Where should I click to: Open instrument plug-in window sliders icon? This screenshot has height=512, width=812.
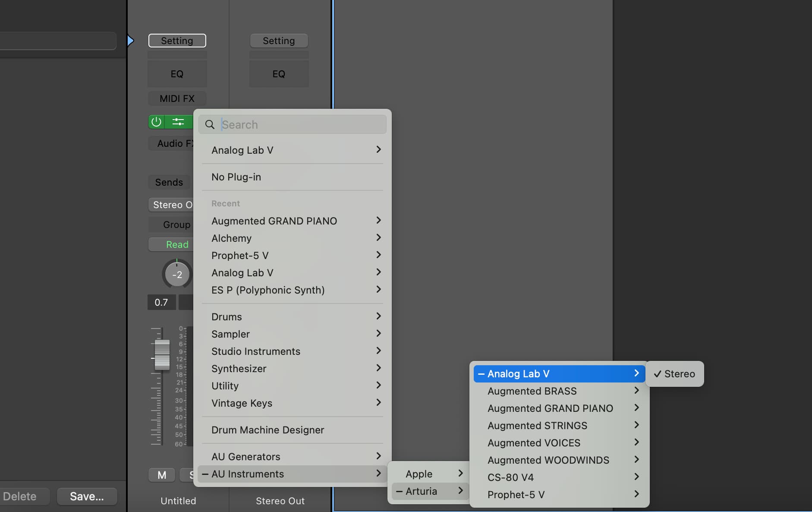pos(178,122)
